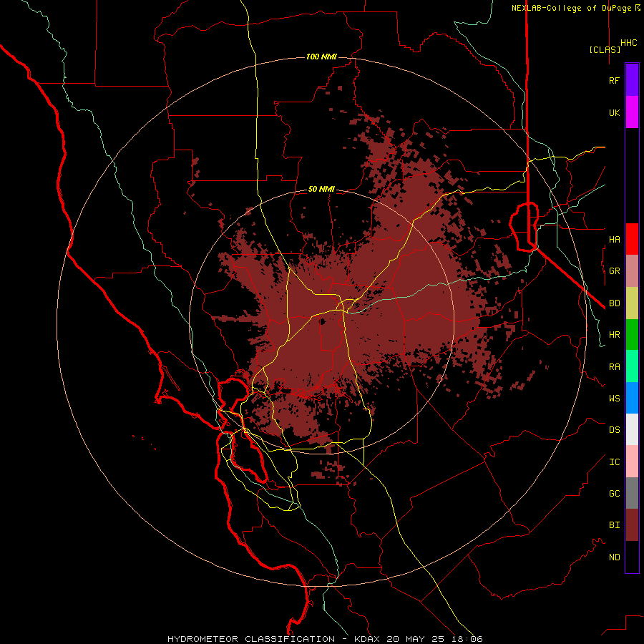Viewport: 644px width, 644px height.
Task: Click the UK magenta legend swatch
Action: coord(632,112)
